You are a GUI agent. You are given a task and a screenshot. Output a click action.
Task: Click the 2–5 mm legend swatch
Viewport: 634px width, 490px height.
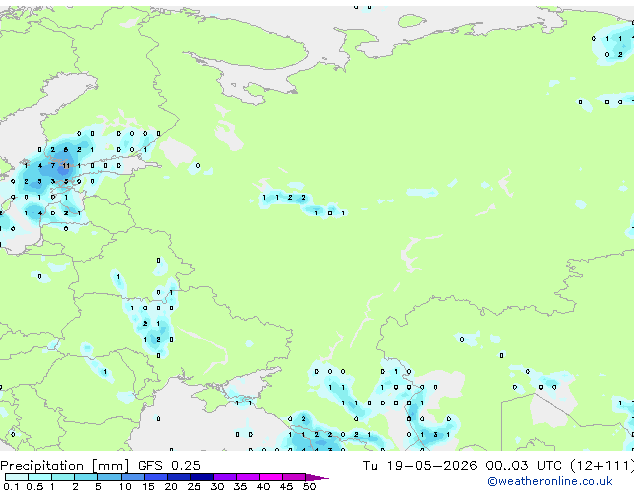pyautogui.click(x=86, y=477)
